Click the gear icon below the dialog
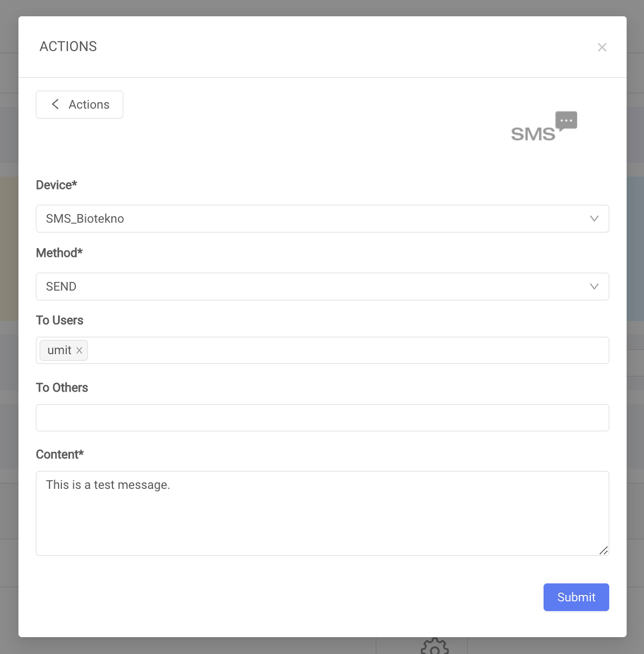The image size is (644, 654). point(434,646)
